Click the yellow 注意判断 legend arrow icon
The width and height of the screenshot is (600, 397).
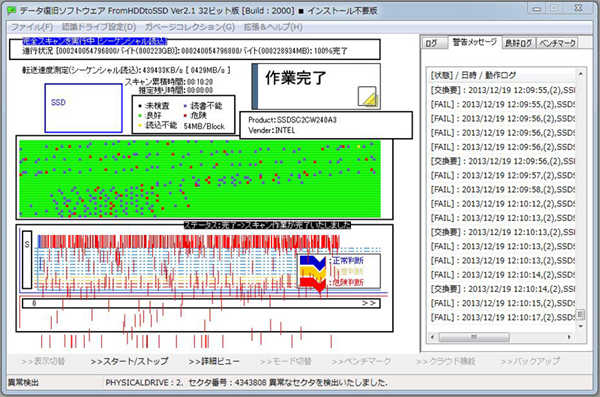pyautogui.click(x=313, y=272)
